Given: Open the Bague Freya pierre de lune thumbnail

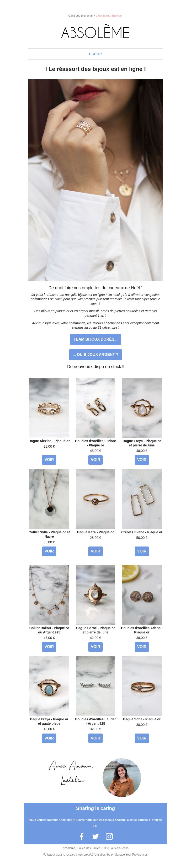Looking at the screenshot, I should (142, 407).
